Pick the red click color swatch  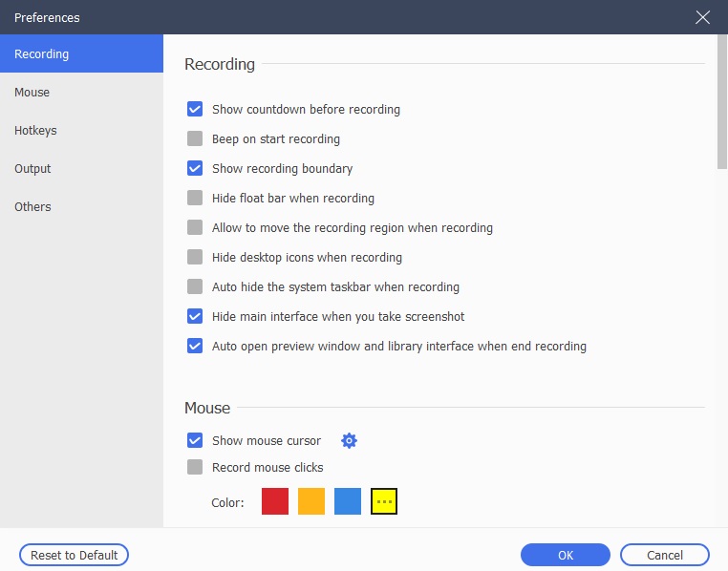[x=275, y=501]
